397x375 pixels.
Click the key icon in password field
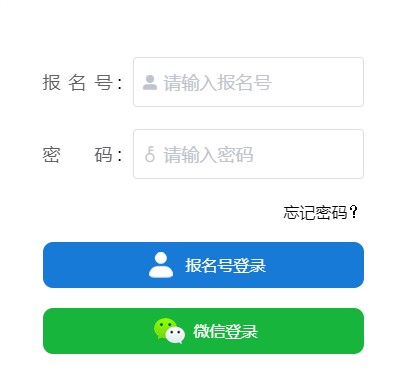(x=150, y=154)
